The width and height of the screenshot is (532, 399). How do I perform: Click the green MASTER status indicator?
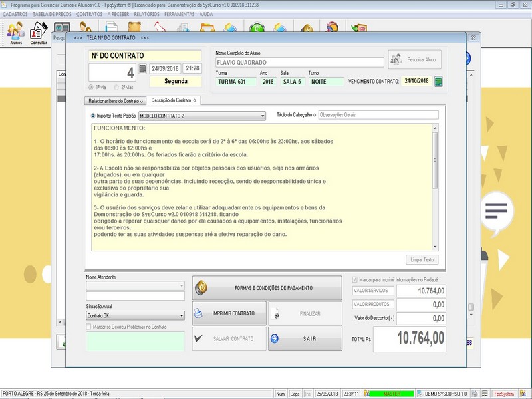click(x=392, y=394)
